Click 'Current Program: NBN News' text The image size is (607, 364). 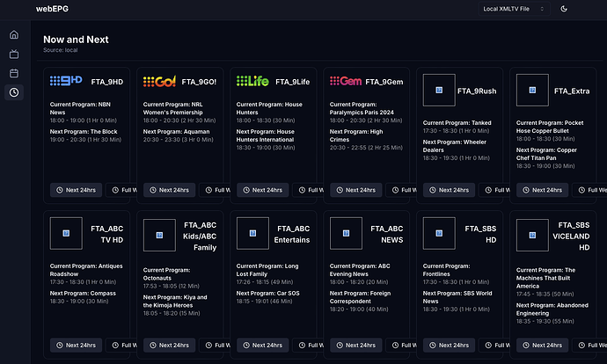point(80,108)
